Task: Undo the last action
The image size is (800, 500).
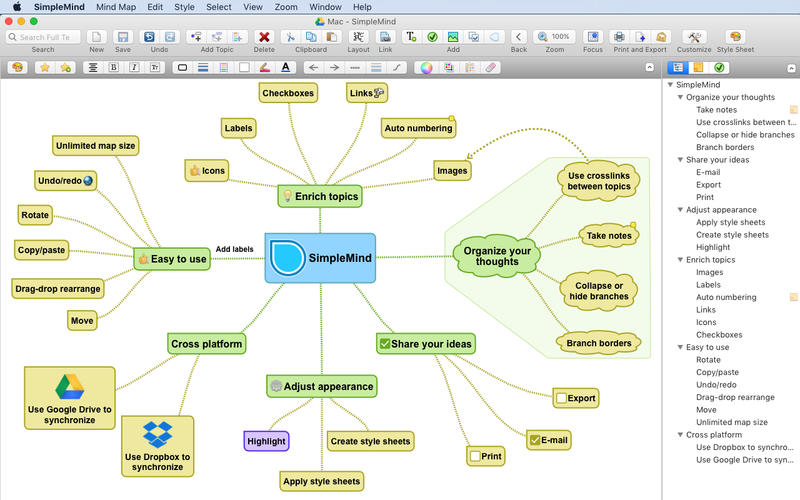Action: 149,37
